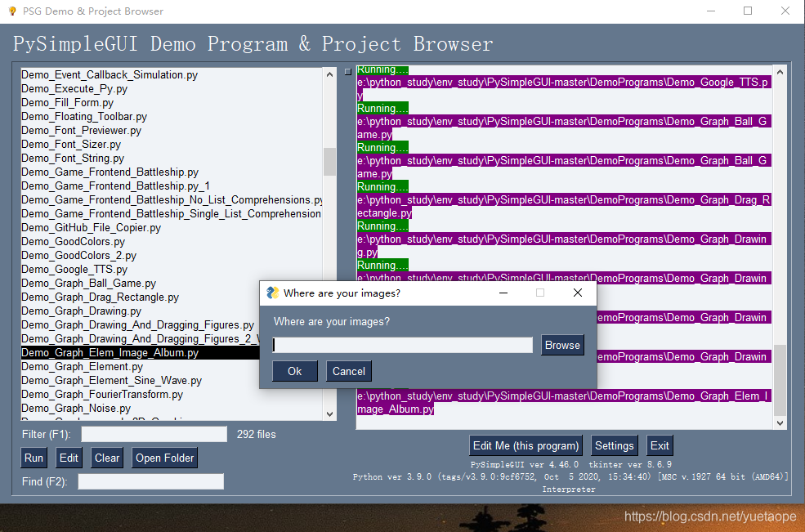Screen dimensions: 805x532
Task: Click output panel scrollbar up arrow
Action: [x=780, y=73]
